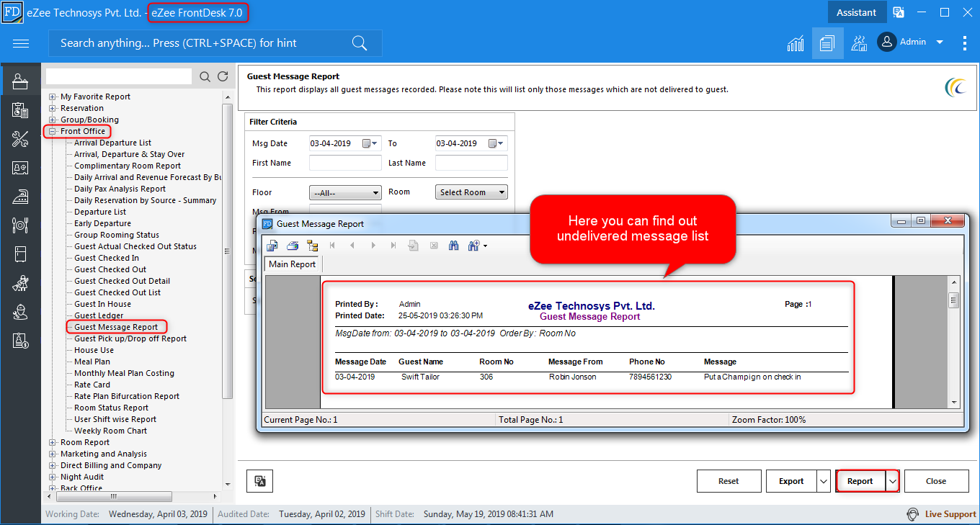Open the Live Support link
The width and height of the screenshot is (980, 525).
click(x=950, y=514)
